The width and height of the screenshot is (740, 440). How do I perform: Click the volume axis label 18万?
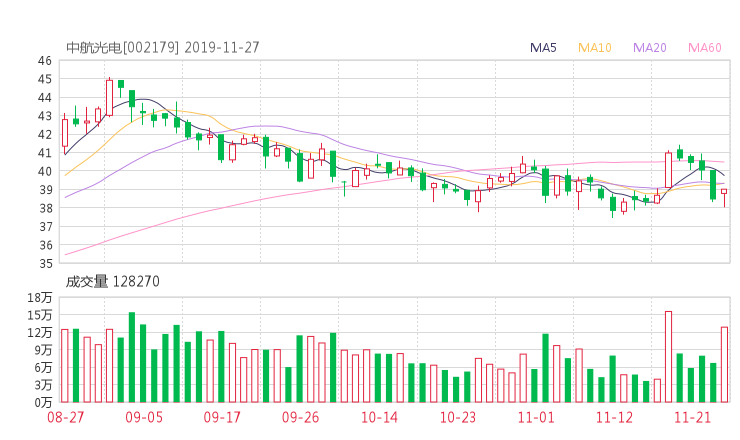40,297
